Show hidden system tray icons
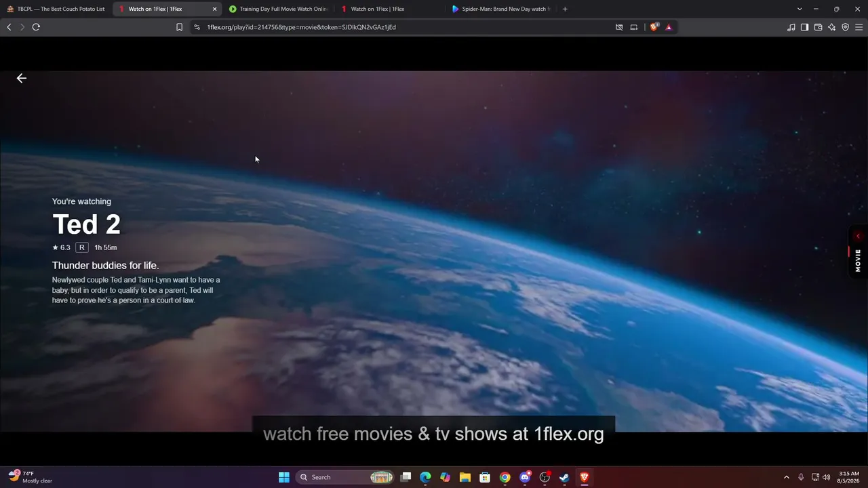Screen dimensions: 868x488 (x=787, y=477)
